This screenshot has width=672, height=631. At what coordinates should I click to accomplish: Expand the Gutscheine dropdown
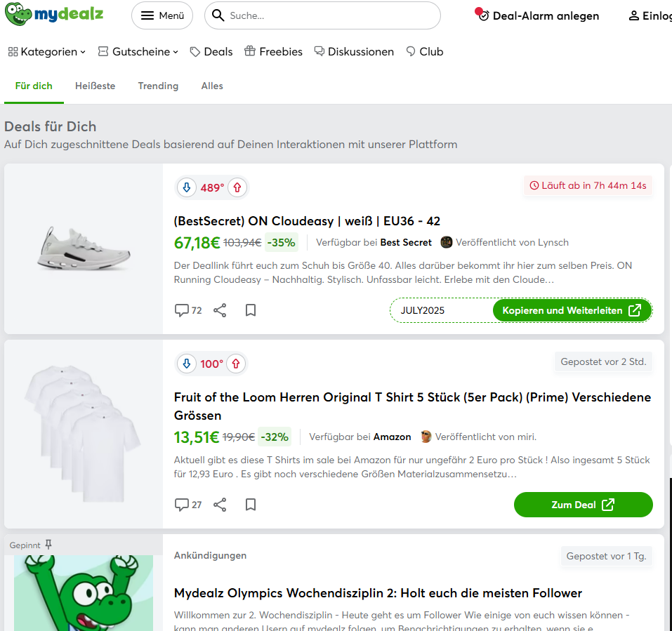[138, 52]
